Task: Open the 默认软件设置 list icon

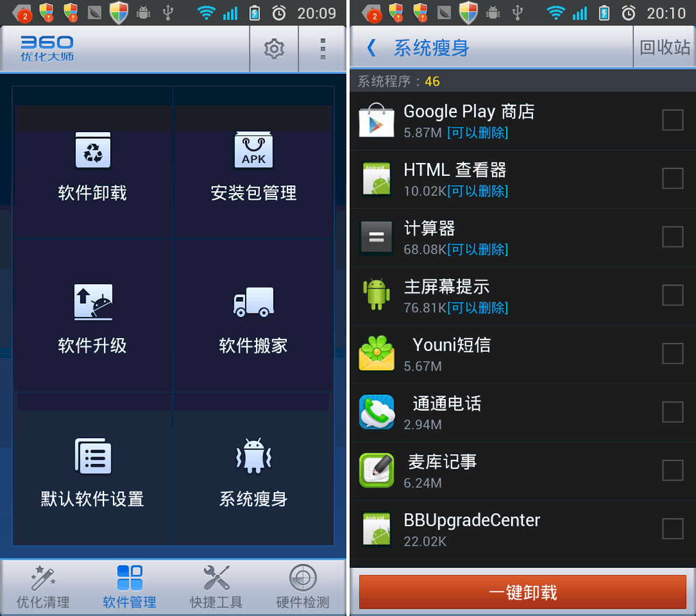Action: coord(93,456)
